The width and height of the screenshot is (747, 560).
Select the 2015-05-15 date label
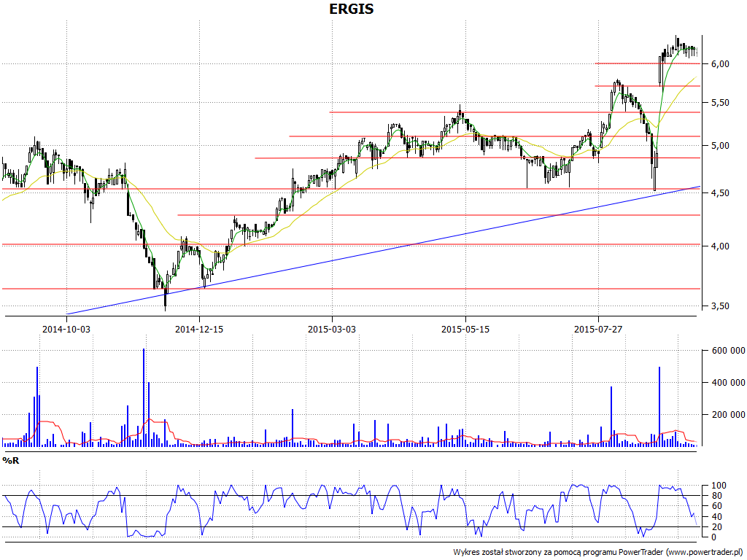click(465, 329)
